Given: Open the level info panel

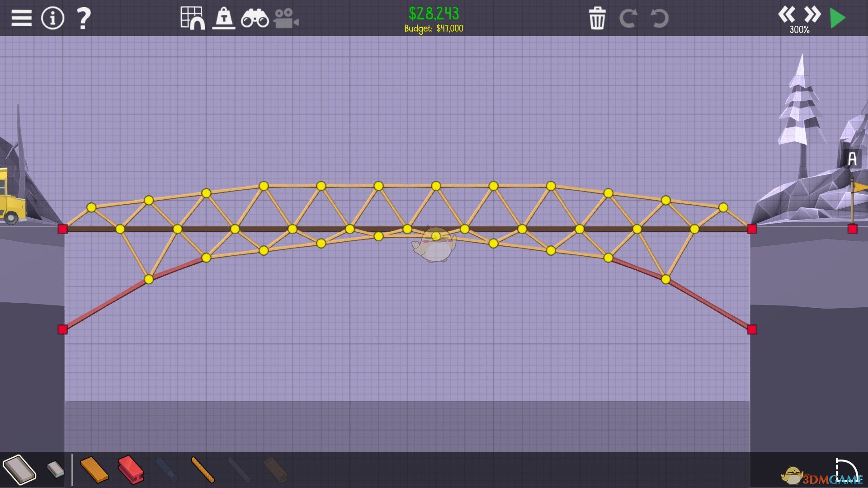Looking at the screenshot, I should pos(52,19).
